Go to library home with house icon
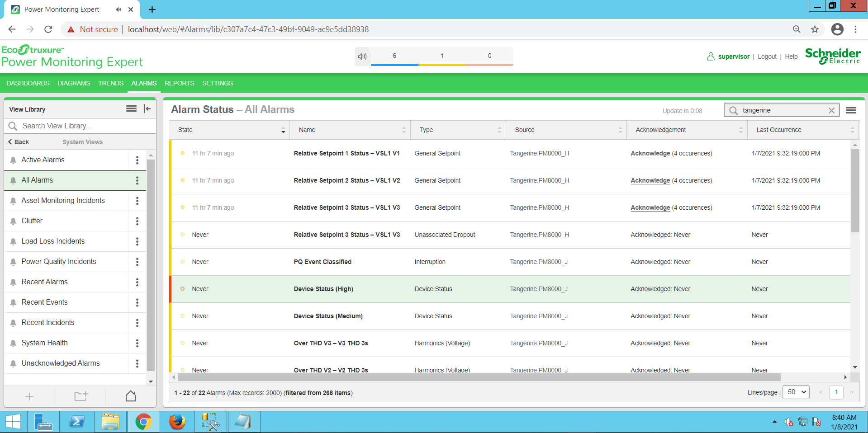Image resolution: width=868 pixels, height=433 pixels. pyautogui.click(x=131, y=396)
